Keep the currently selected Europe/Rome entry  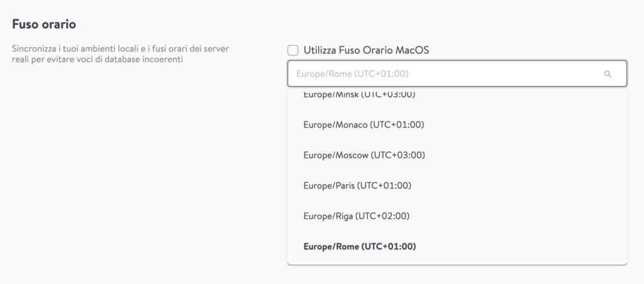click(x=457, y=247)
